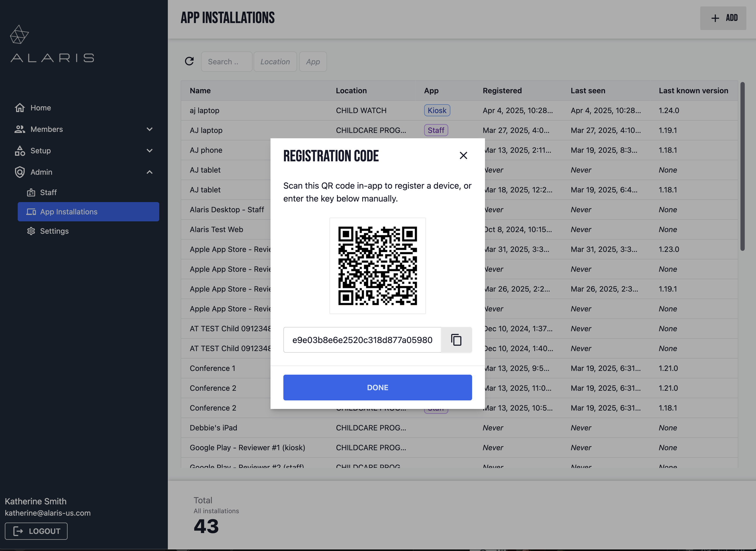Expand the Setup menu chevron
The image size is (756, 551).
click(150, 151)
